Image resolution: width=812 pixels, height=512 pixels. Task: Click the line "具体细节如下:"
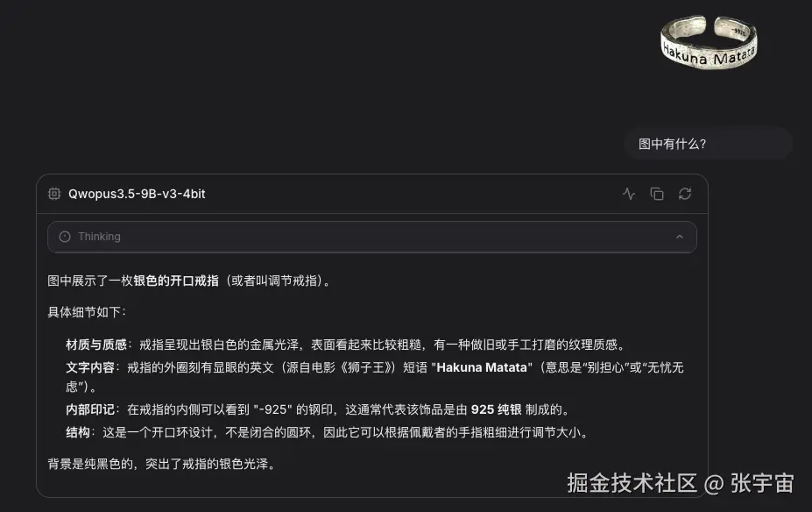pos(87,312)
